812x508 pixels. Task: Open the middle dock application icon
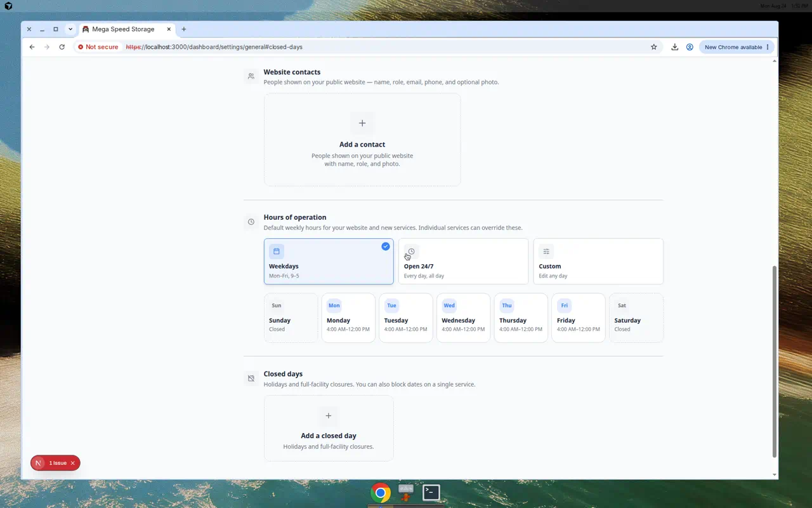406,492
